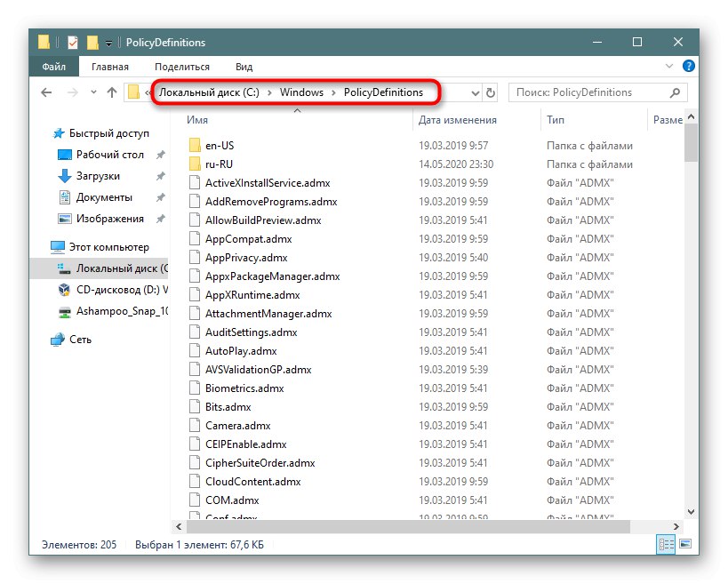Image resolution: width=728 pixels, height=584 pixels.
Task: Click the Back navigation arrow
Action: coord(46,92)
